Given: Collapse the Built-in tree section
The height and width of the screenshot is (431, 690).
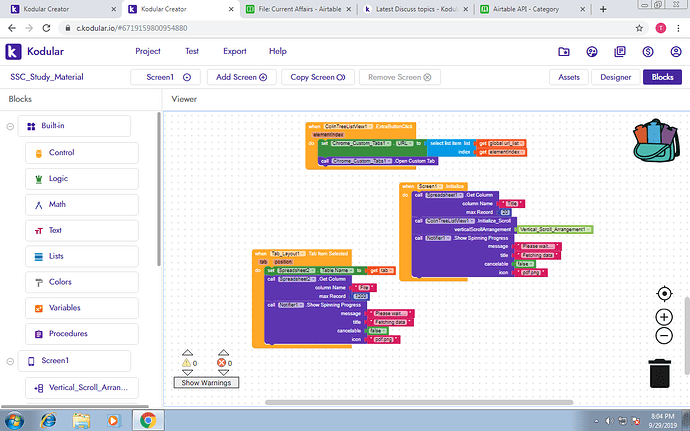Looking at the screenshot, I should (x=10, y=126).
